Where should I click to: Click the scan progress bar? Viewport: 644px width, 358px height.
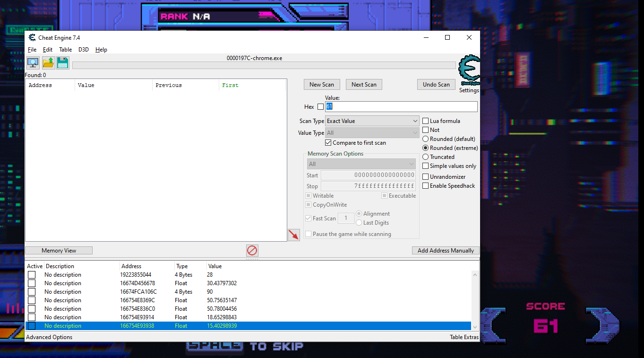point(264,65)
